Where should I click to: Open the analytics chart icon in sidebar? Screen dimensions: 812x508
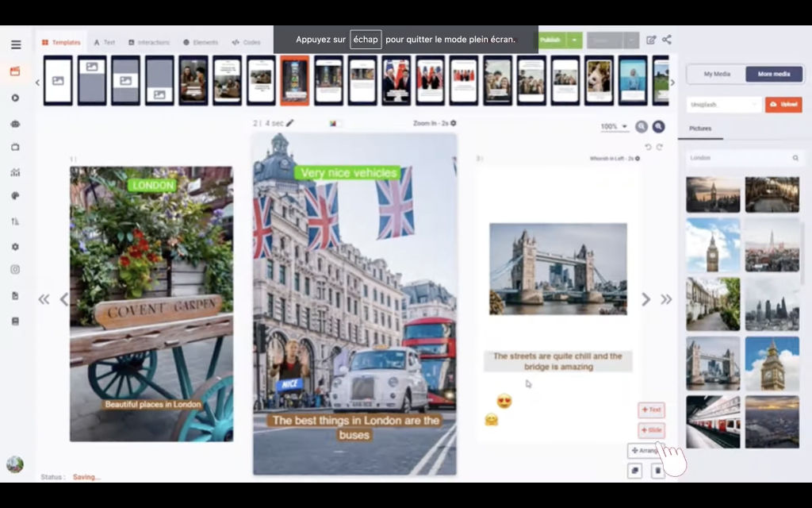tap(15, 172)
